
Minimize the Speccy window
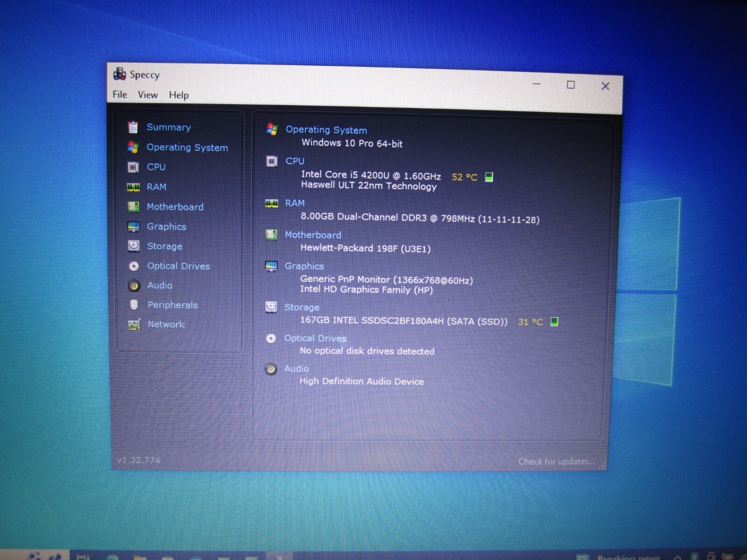point(536,84)
